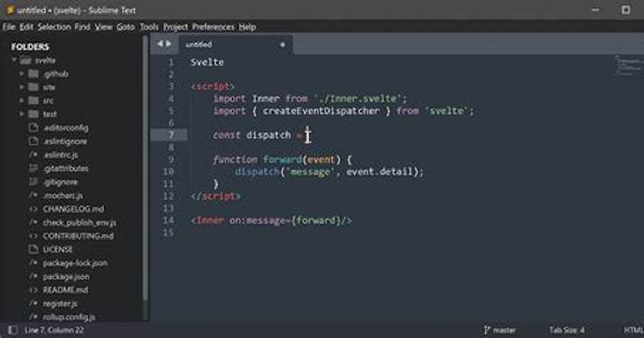The image size is (644, 338).
Task: Click line number 7 in the gutter
Action: [171, 135]
